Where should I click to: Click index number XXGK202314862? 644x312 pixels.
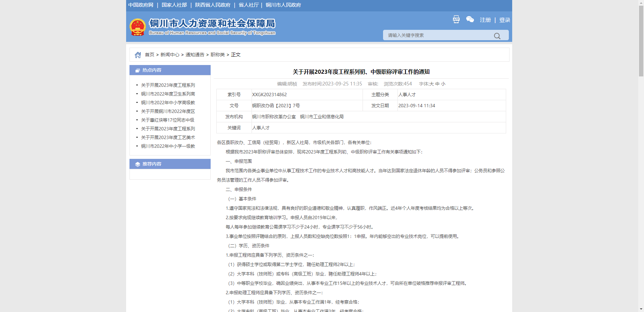[269, 95]
